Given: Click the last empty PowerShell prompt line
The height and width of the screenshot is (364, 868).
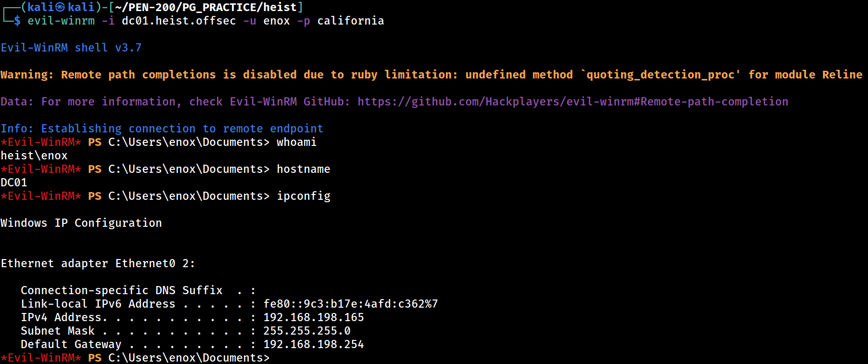Looking at the screenshot, I should 135,358.
